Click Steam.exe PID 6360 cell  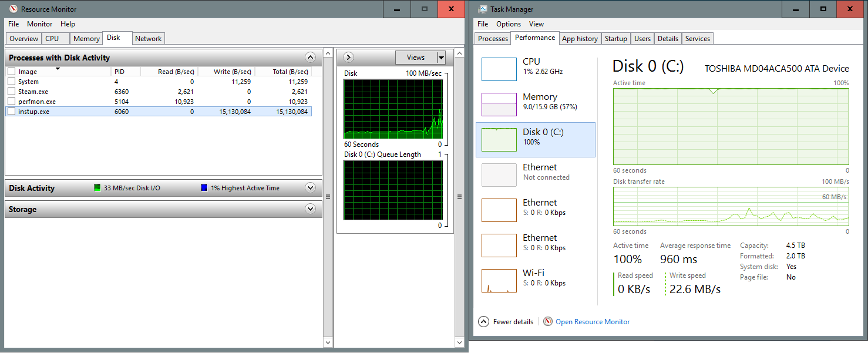pos(122,92)
